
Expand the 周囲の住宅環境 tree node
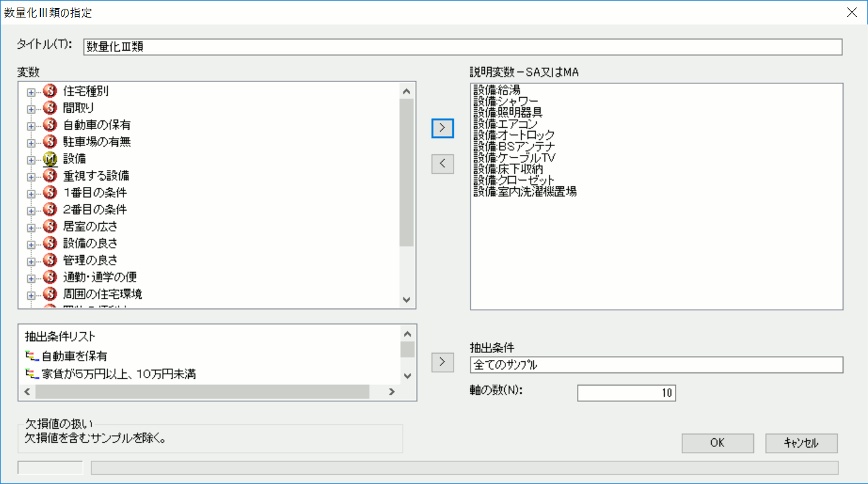31,295
